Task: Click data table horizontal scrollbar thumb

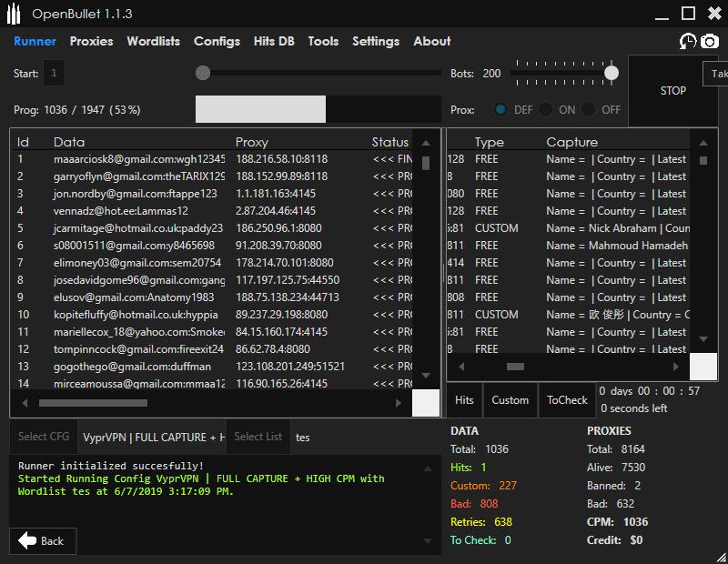Action: pos(94,403)
